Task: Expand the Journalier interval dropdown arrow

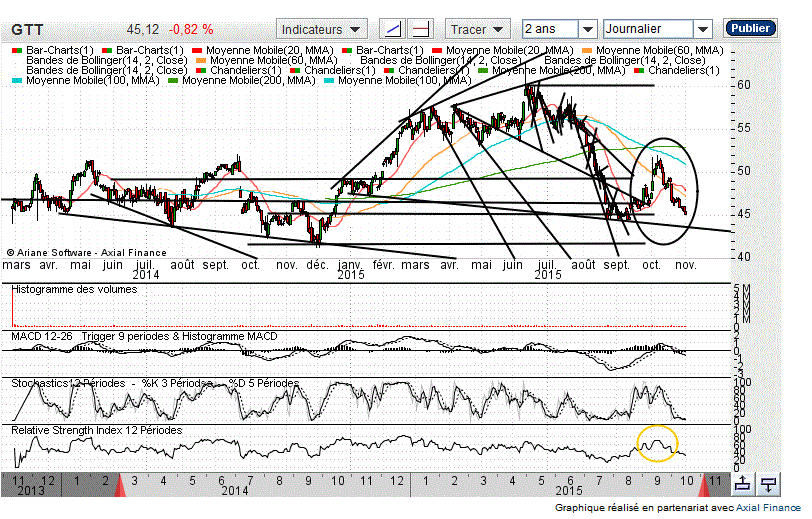Action: click(x=703, y=30)
